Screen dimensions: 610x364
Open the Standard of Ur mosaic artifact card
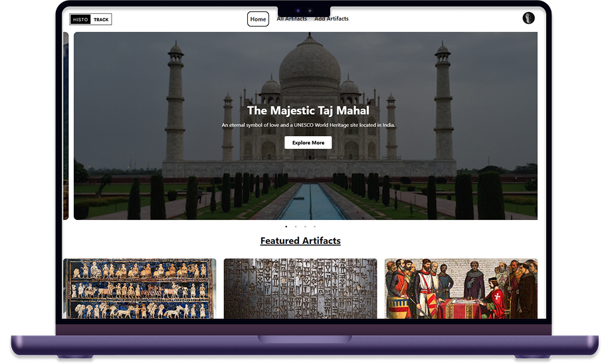coord(140,288)
